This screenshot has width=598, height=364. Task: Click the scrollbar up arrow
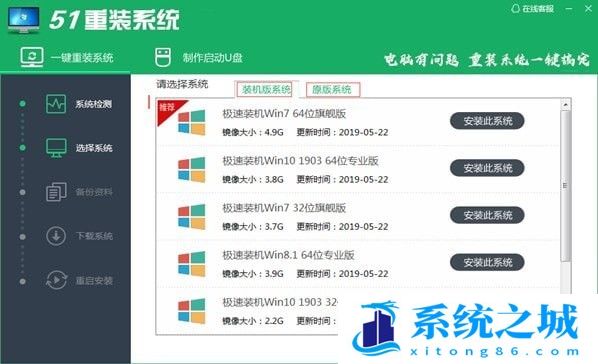tap(566, 105)
